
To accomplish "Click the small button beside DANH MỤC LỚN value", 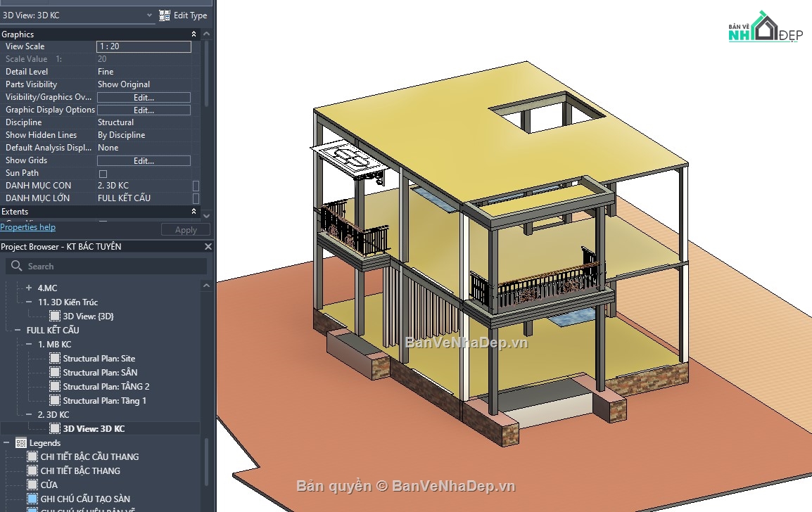I will click(x=196, y=198).
